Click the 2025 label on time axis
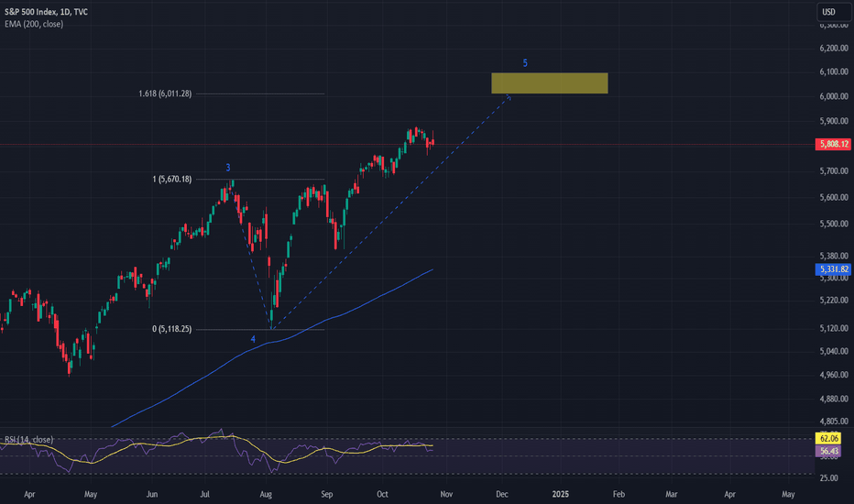Viewport: 854px width, 504px height. 560,495
